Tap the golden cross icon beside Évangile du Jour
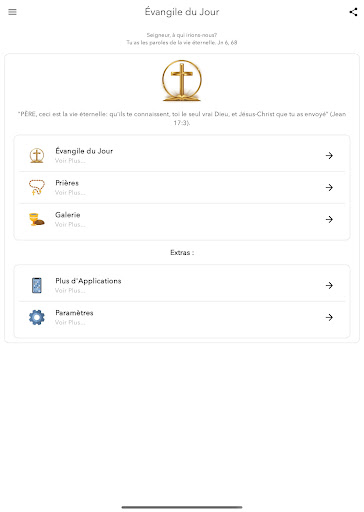364x512 pixels. point(37,155)
